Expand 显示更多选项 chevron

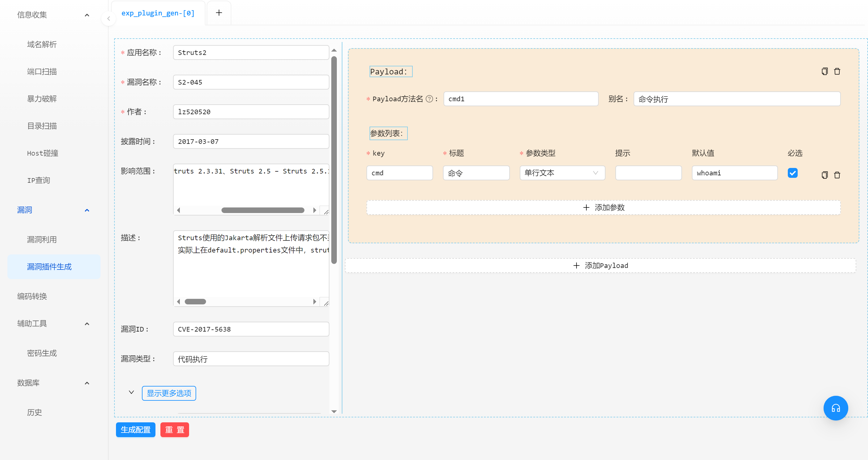point(131,392)
